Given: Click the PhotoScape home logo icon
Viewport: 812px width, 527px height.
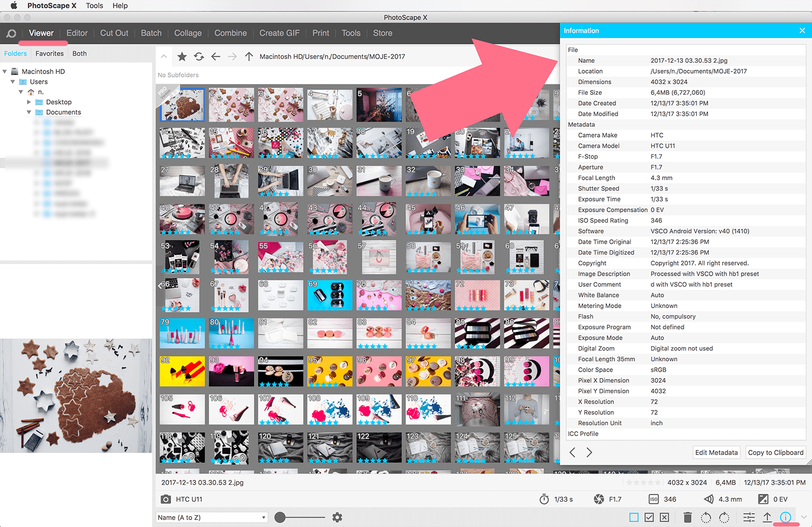Looking at the screenshot, I should [x=11, y=34].
